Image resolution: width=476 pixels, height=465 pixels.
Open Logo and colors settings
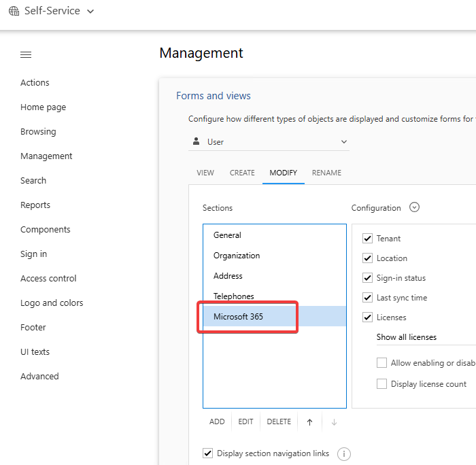(52, 303)
